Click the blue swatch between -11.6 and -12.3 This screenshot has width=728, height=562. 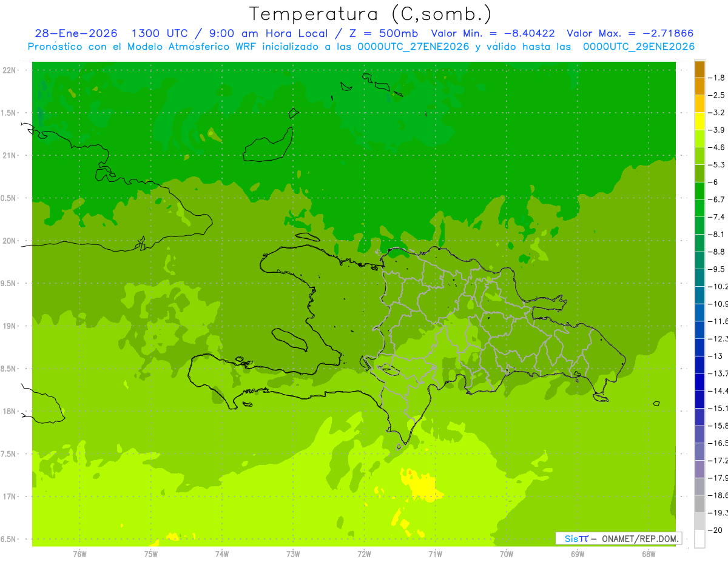coord(699,330)
